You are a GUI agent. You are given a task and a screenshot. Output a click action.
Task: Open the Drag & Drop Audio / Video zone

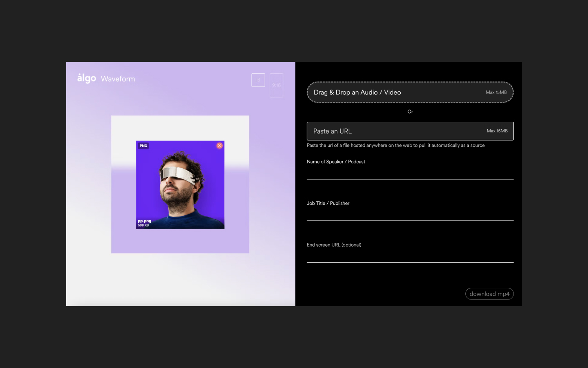pos(410,92)
